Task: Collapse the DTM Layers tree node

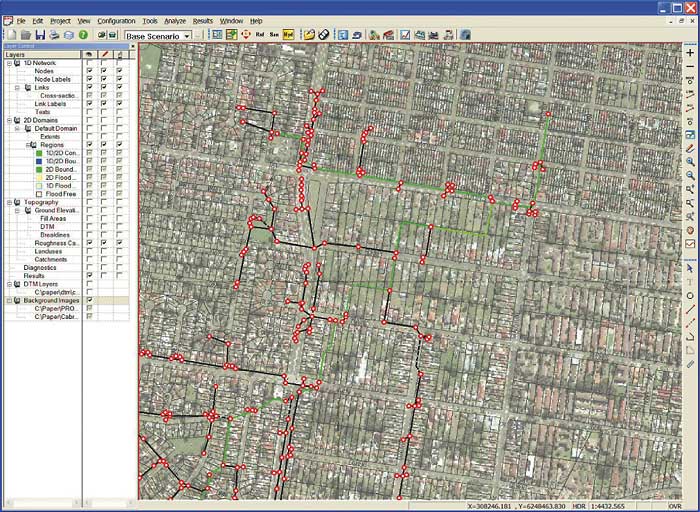Action: pyautogui.click(x=9, y=284)
